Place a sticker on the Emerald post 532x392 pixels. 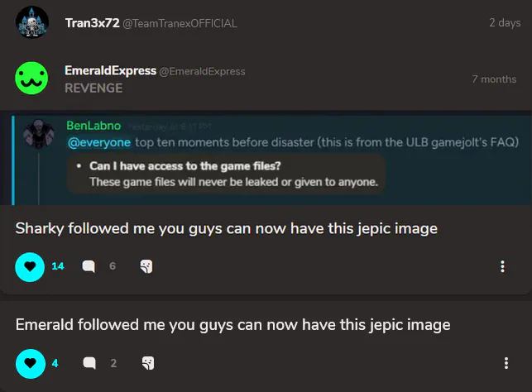[148, 363]
